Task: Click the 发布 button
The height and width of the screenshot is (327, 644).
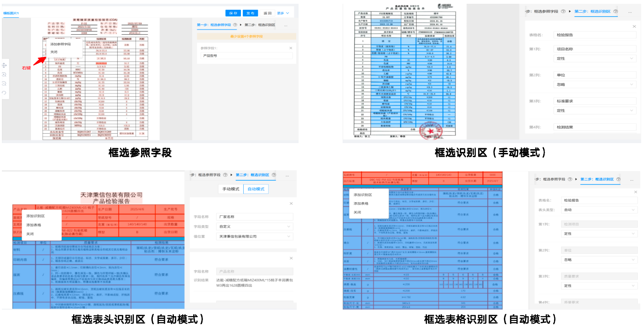Action: click(x=251, y=13)
